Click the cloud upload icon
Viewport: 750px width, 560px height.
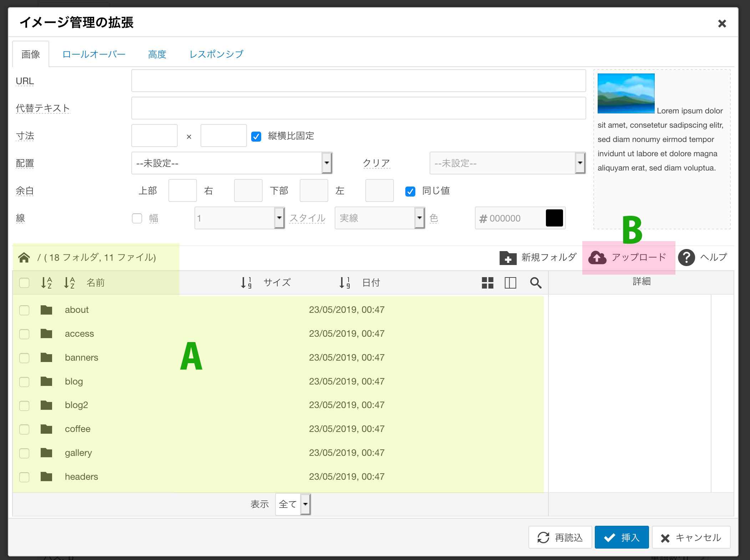[597, 258]
